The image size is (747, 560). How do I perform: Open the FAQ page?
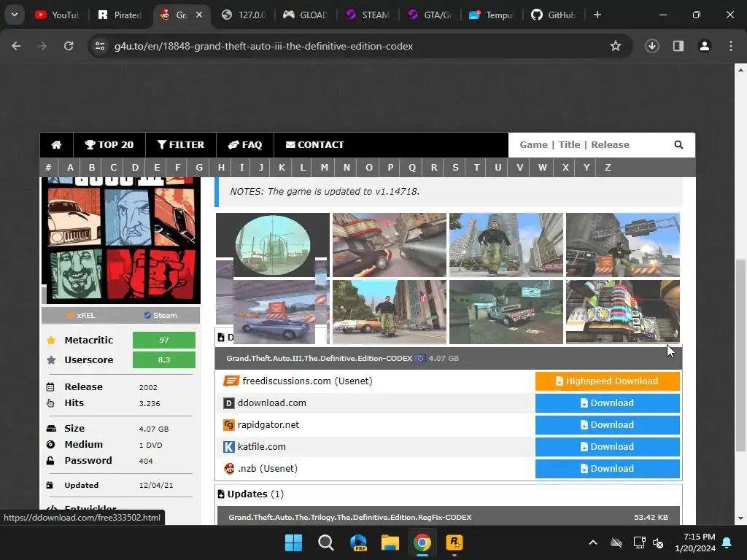tap(245, 145)
